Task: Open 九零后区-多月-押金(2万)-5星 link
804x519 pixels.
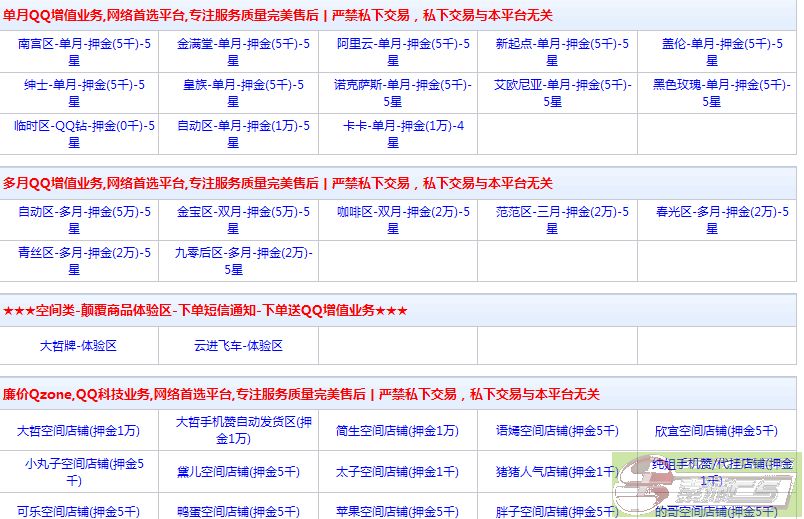Action: [x=243, y=261]
